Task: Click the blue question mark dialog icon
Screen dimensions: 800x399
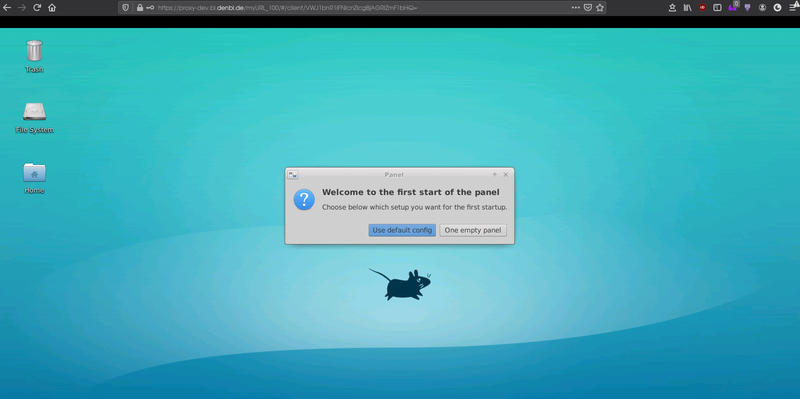Action: [x=304, y=200]
